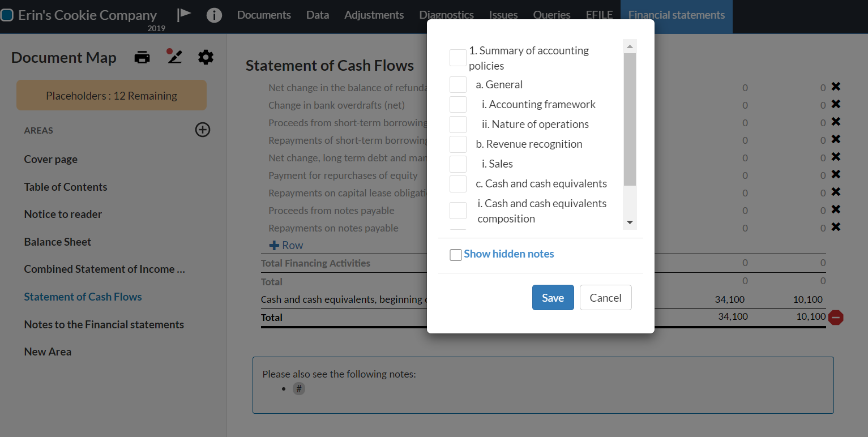Check the Summary of accounting policies note

tap(457, 57)
